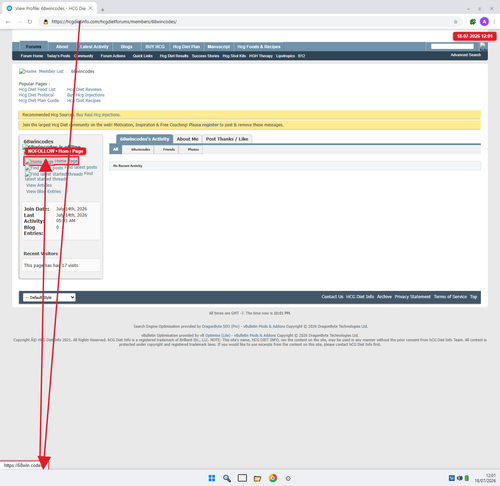The image size is (500, 486).
Task: Select the Manuscript nav tab
Action: (x=219, y=47)
